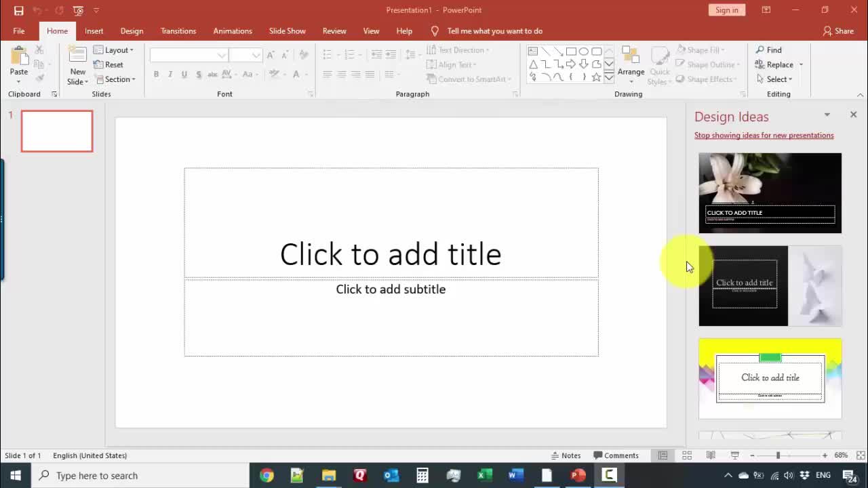The image size is (868, 488).
Task: Switch to Slide Sorter view icon
Action: (x=687, y=455)
